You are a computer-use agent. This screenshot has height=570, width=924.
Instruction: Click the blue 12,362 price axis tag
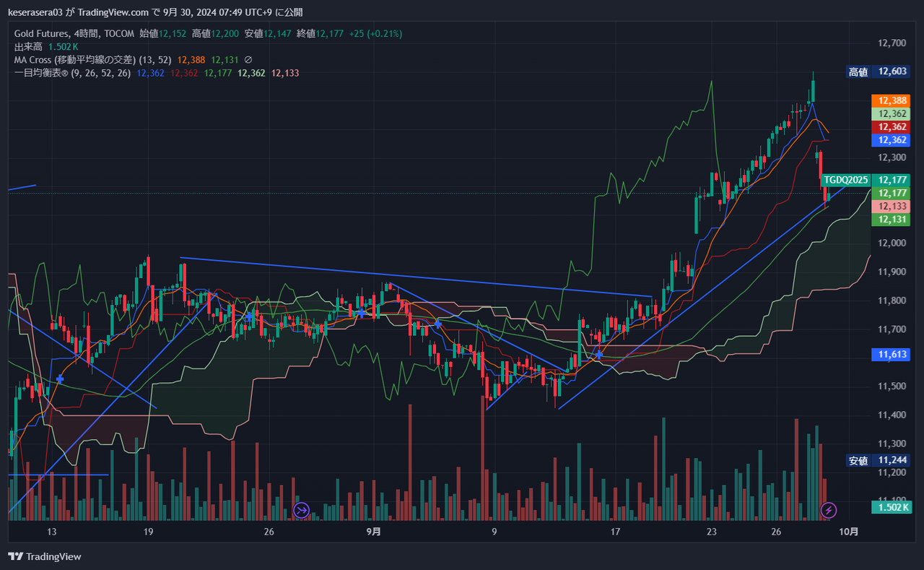click(x=891, y=140)
